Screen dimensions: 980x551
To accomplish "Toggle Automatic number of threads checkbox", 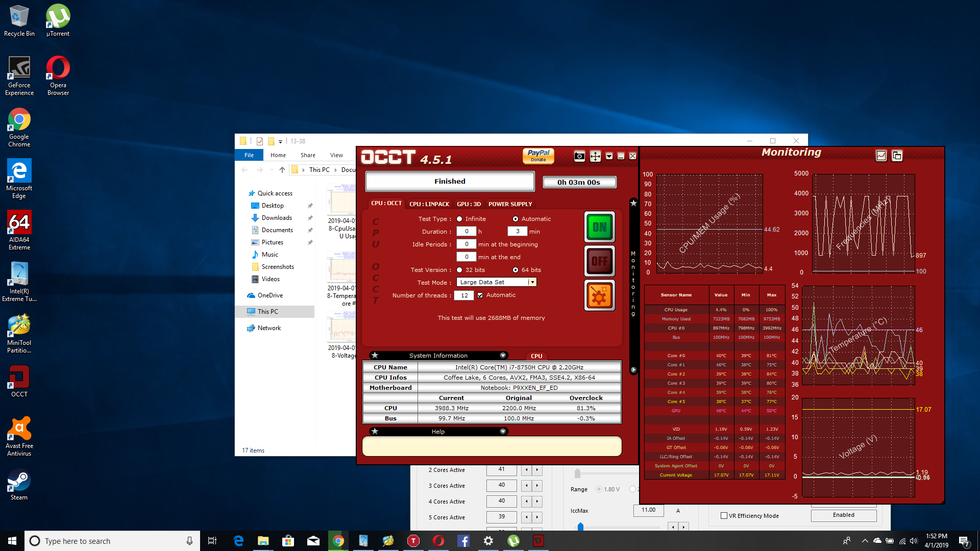I will pyautogui.click(x=480, y=295).
